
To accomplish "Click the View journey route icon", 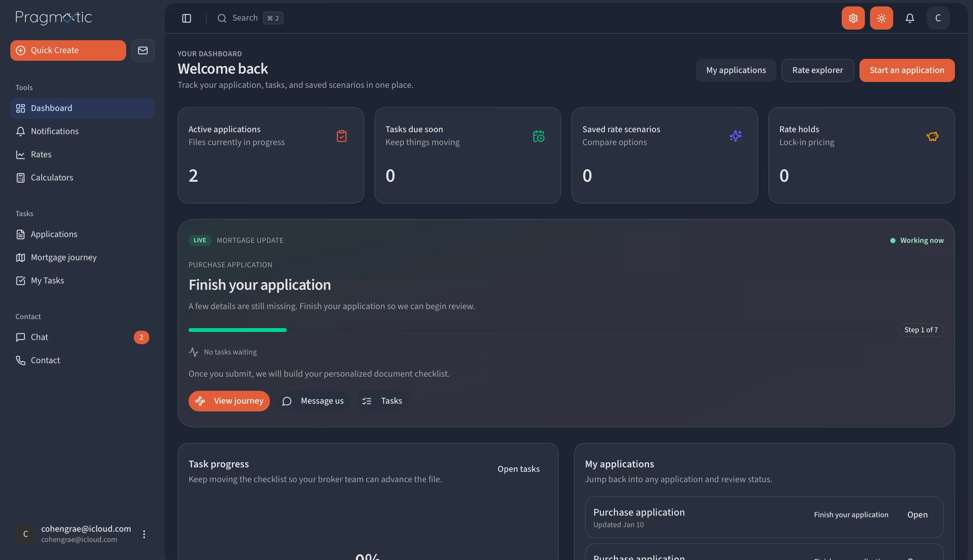I will click(x=201, y=401).
